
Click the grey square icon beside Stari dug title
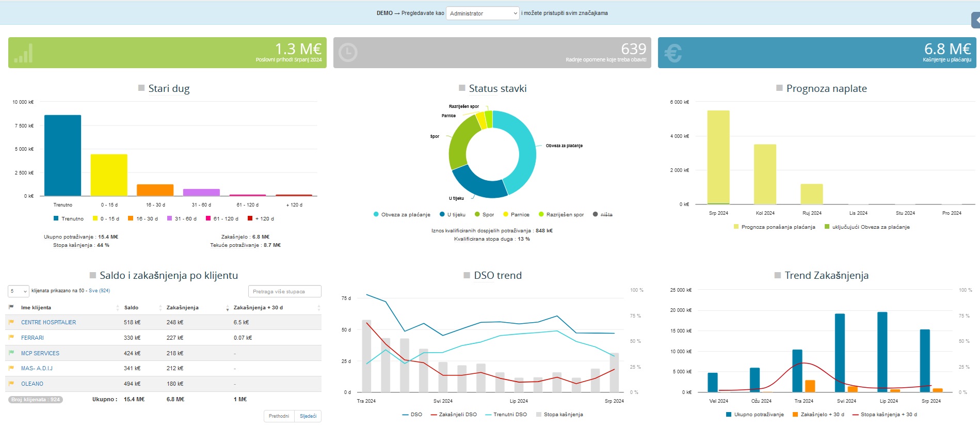tap(141, 88)
